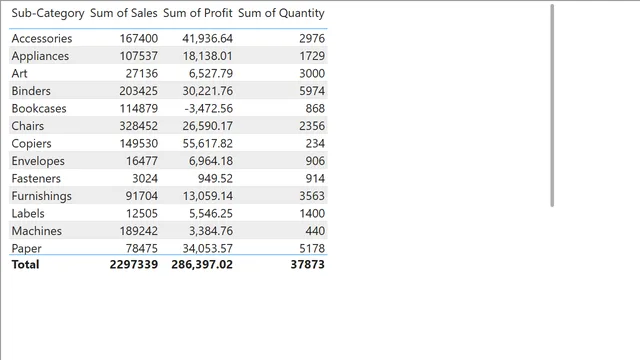The height and width of the screenshot is (360, 640).
Task: Click Chairs quantity 2356
Action: [312, 126]
